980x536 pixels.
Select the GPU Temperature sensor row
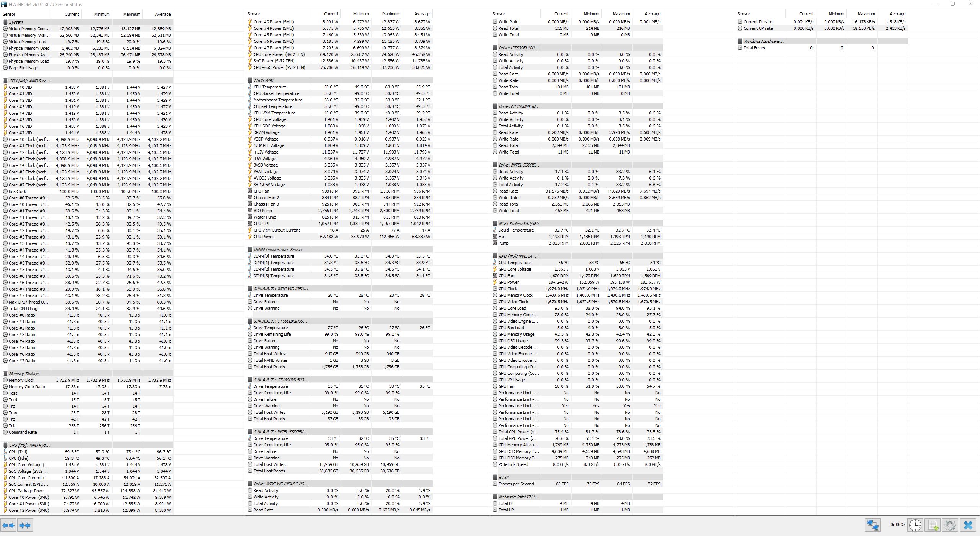tap(514, 263)
